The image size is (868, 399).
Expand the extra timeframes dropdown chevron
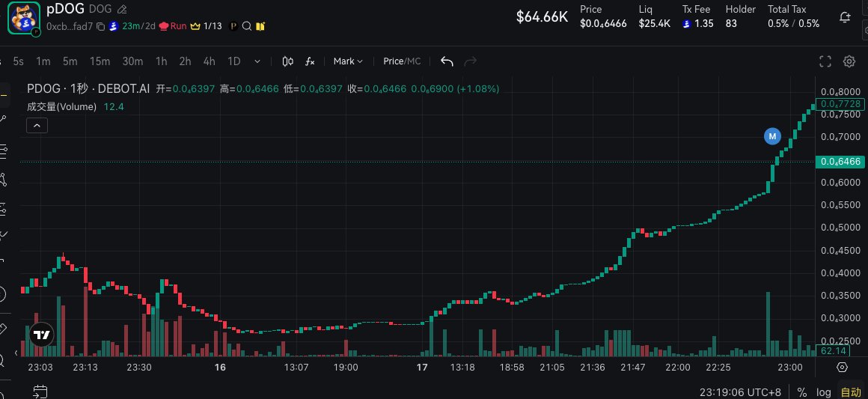257,61
